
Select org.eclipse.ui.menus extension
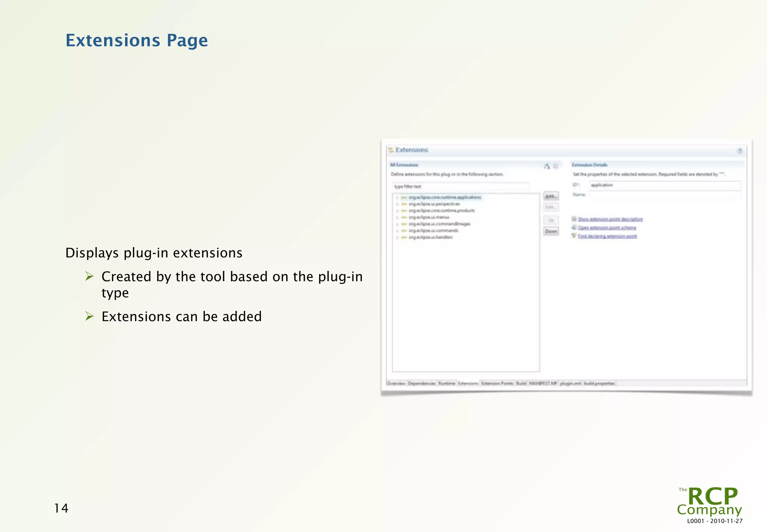tap(429, 217)
